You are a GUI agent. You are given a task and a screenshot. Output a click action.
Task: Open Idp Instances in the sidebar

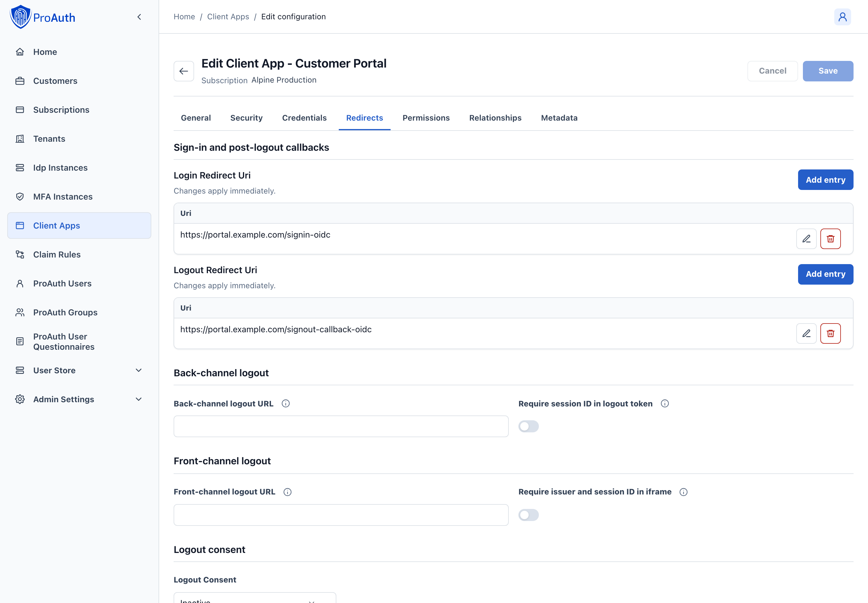tap(79, 168)
